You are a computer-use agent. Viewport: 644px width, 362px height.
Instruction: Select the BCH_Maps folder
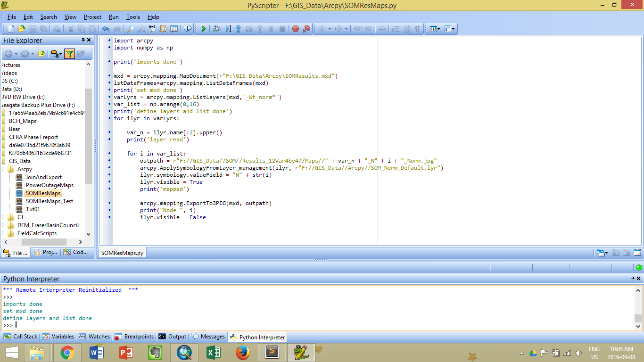pos(22,121)
